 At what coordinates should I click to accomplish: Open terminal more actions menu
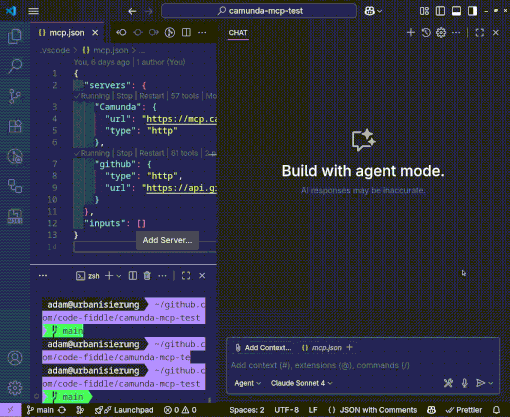(x=162, y=276)
